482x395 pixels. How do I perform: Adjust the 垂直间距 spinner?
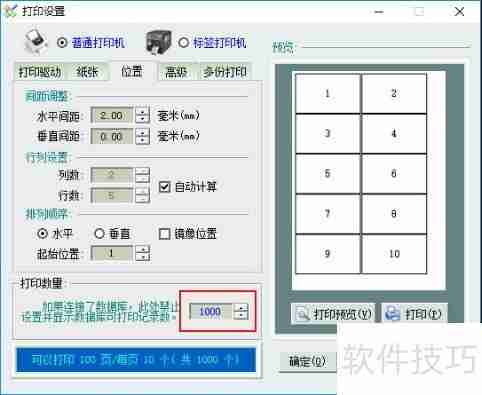(142, 136)
